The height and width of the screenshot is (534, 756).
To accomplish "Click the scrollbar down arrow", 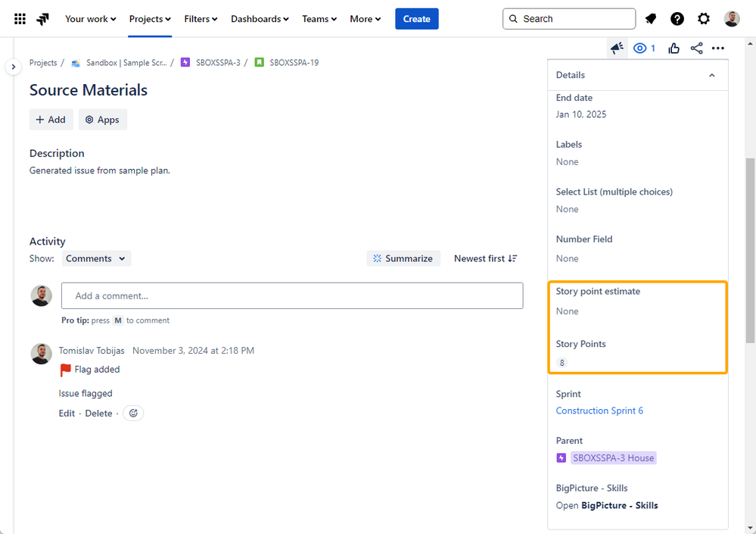I will pos(750,528).
